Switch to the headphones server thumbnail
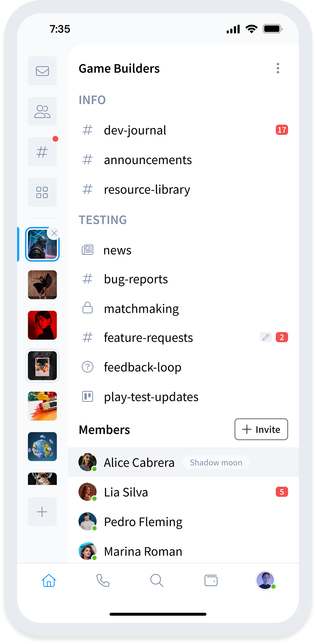The width and height of the screenshot is (316, 644). tap(42, 366)
